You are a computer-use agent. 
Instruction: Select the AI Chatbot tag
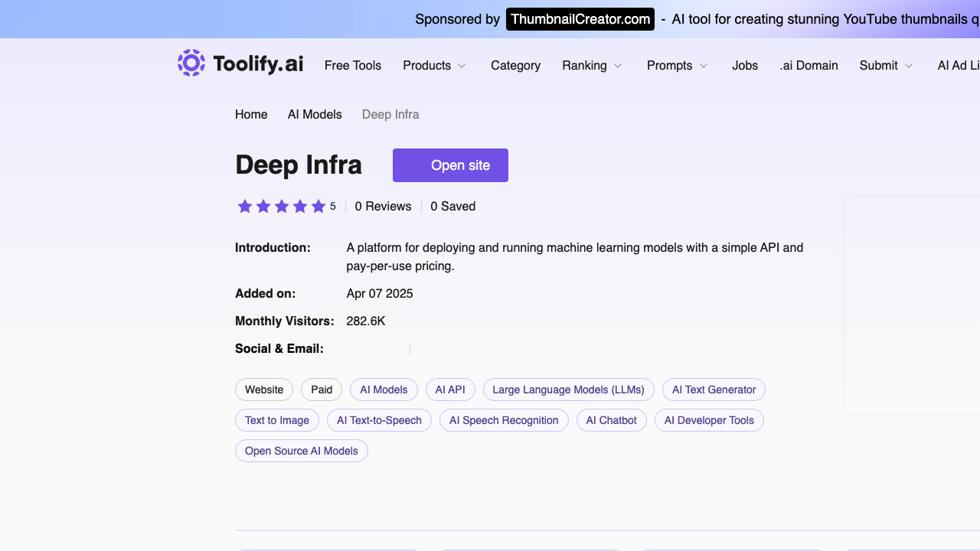612,420
